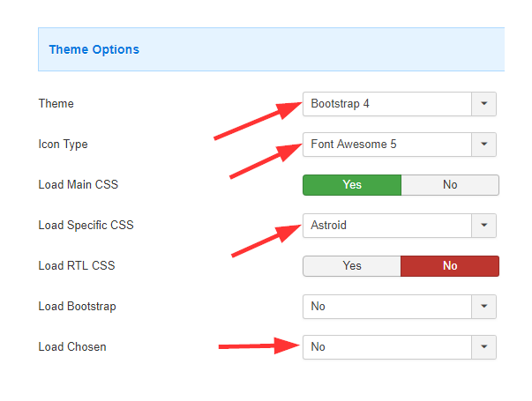Click the caret arrow beside Astroid
This screenshot has height=401, width=532.
pos(483,226)
